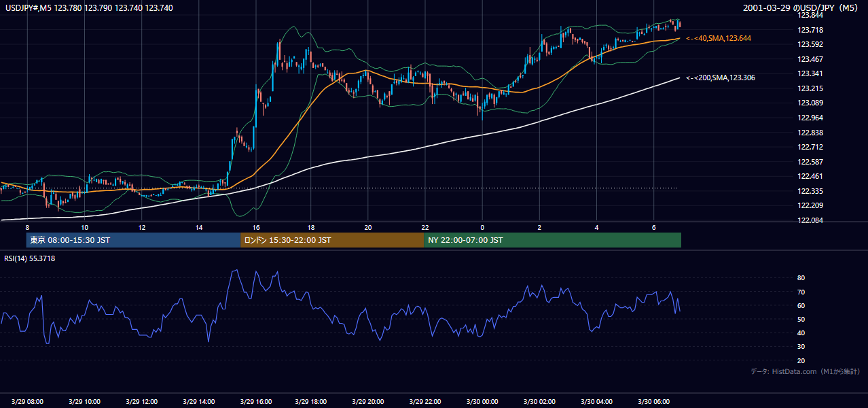Click price axis value 123.089
868x408 pixels.
click(x=811, y=103)
